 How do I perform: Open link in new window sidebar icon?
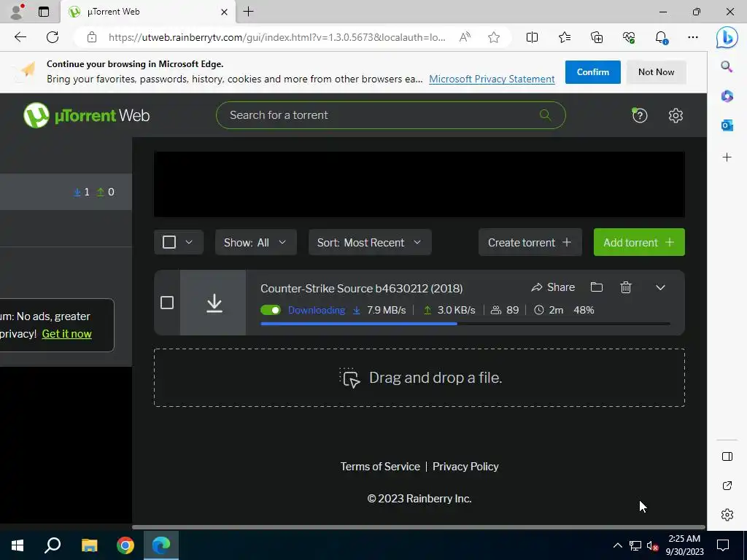coord(727,486)
